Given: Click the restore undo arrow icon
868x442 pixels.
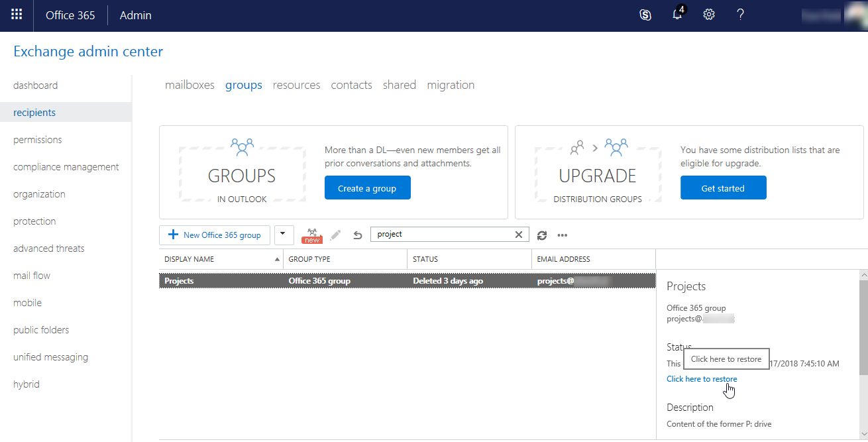Looking at the screenshot, I should tap(358, 235).
